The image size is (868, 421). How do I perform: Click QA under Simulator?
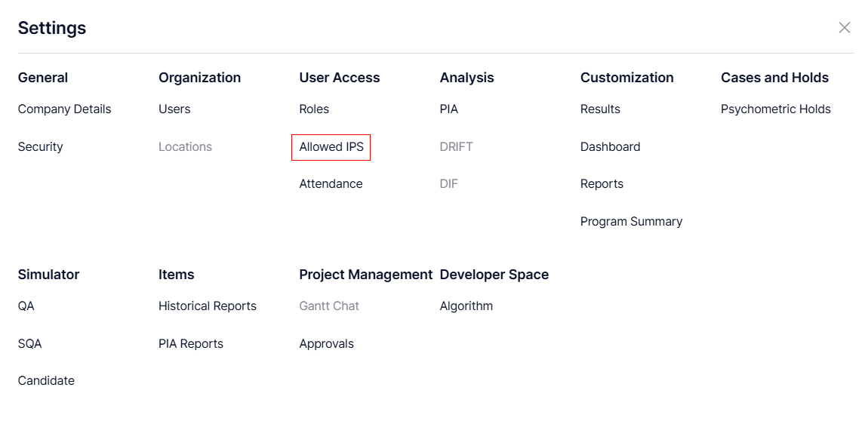pos(26,306)
